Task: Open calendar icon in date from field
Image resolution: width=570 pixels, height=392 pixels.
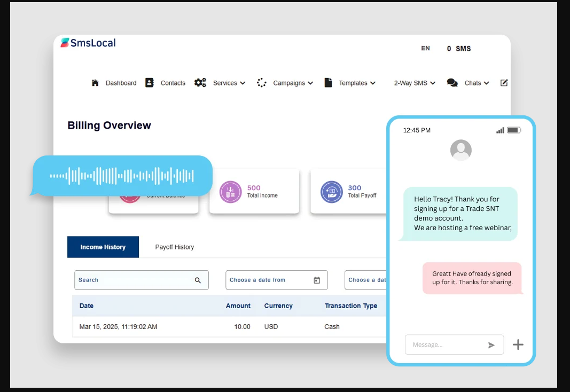Action: click(x=317, y=280)
